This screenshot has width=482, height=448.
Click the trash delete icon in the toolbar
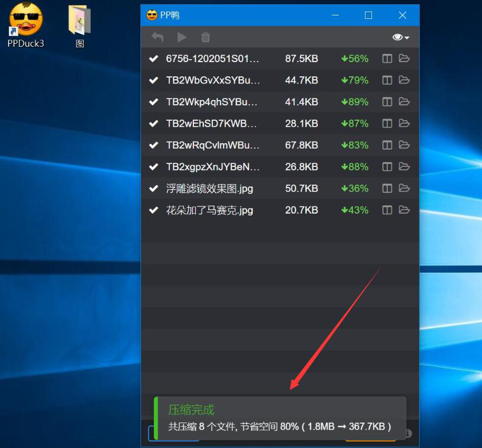click(205, 37)
